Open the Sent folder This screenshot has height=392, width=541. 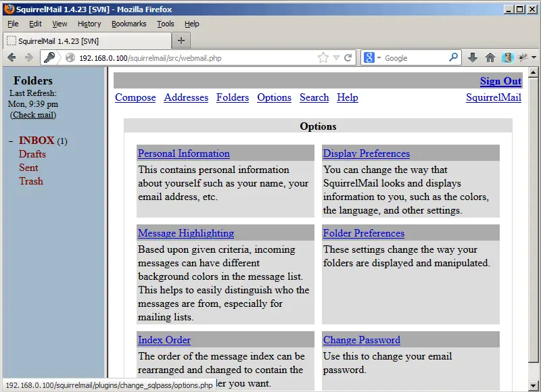point(28,168)
